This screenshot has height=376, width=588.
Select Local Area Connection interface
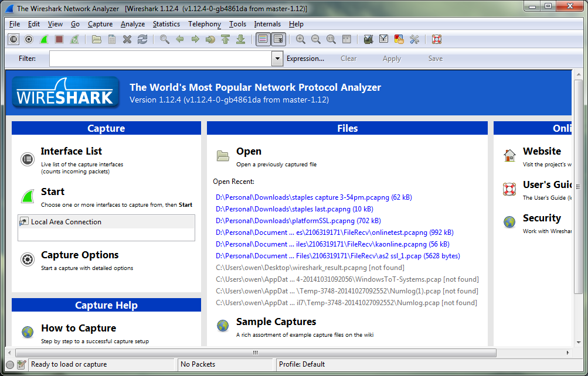click(x=106, y=222)
